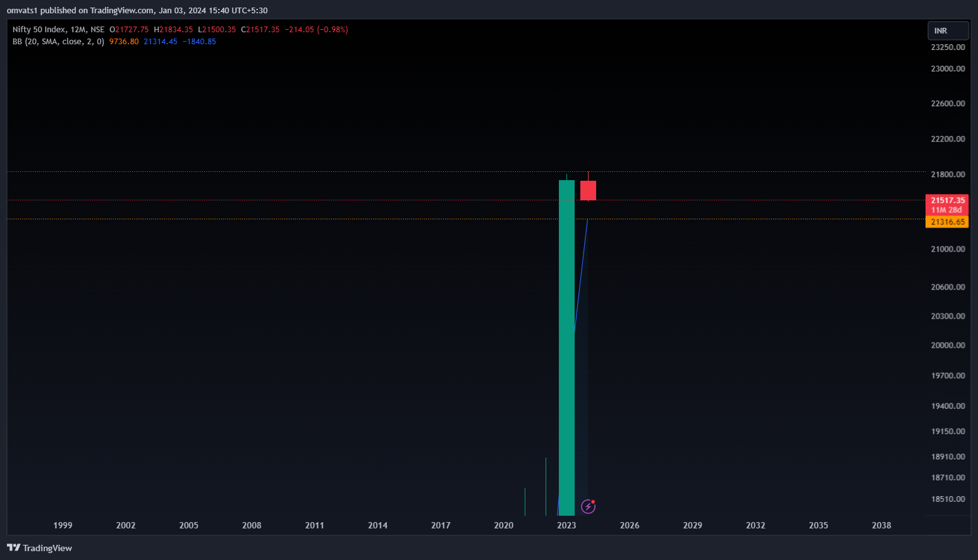
Task: Click the 2029 time axis label
Action: (x=693, y=525)
